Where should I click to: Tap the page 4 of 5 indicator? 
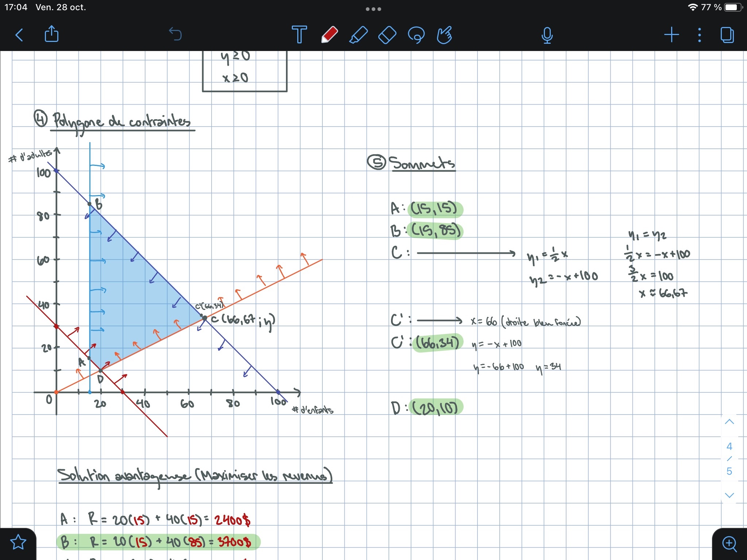point(729,459)
